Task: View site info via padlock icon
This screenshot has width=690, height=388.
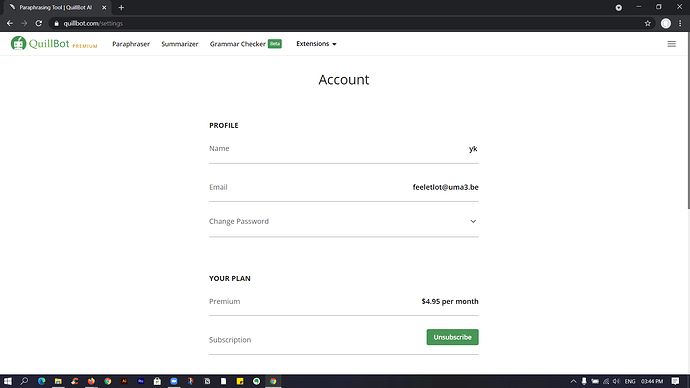Action: pos(56,23)
